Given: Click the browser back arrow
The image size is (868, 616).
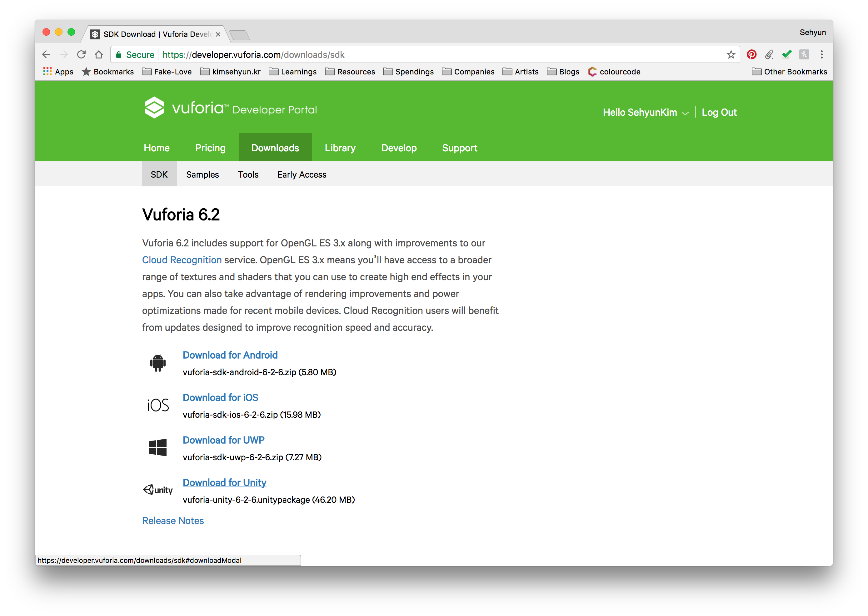Looking at the screenshot, I should pyautogui.click(x=46, y=55).
